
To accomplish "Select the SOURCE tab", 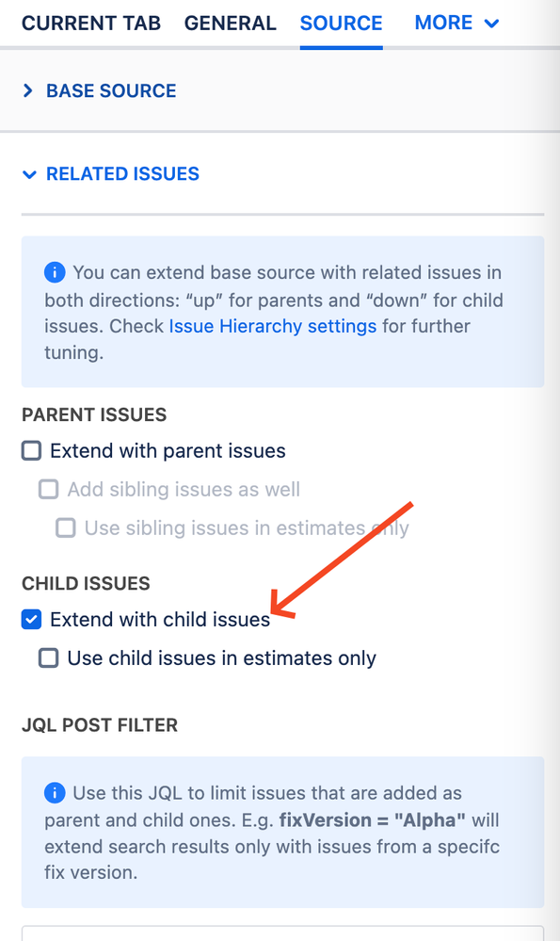I will 341,24.
